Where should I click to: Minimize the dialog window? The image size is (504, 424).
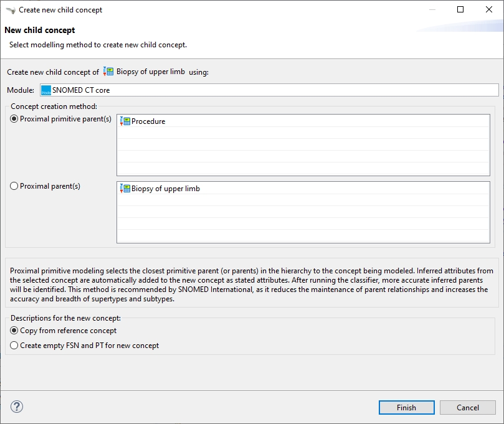click(x=432, y=9)
